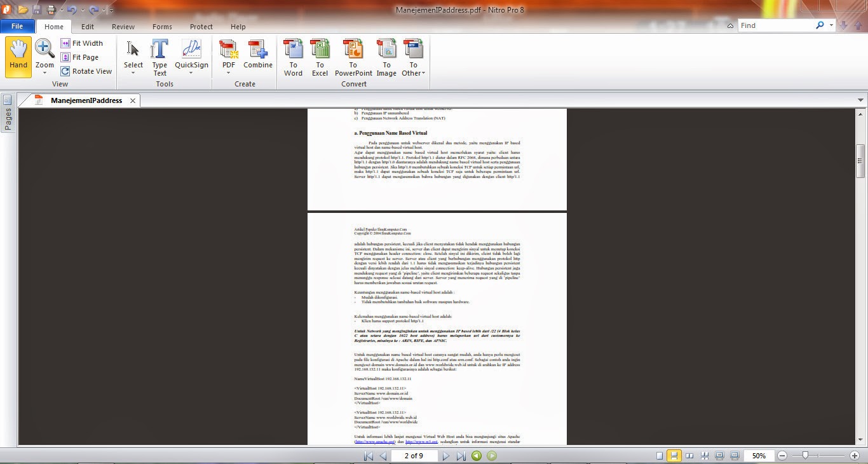Viewport: 868px width, 464px height.
Task: Convert document To PowerPoint
Action: pos(353,57)
